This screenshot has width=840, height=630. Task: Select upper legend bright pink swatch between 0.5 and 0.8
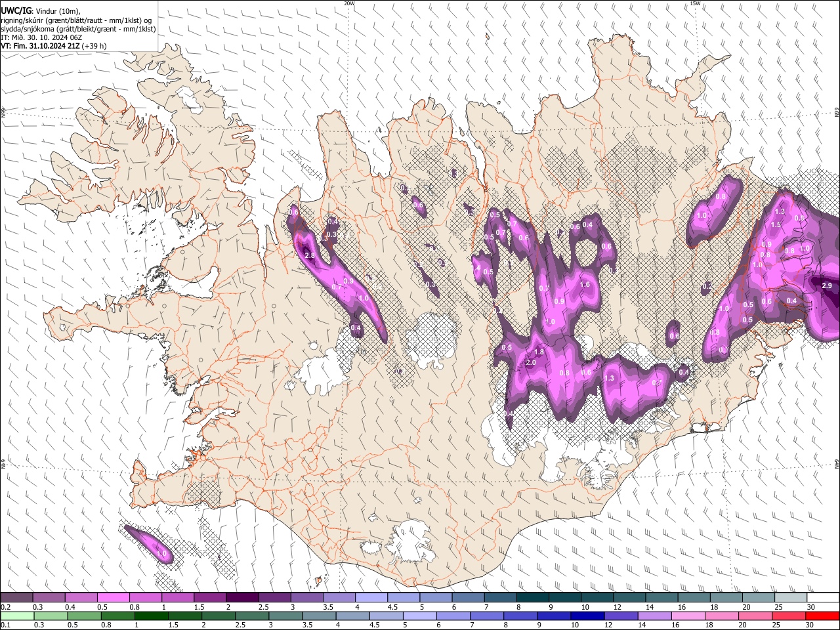(113, 598)
